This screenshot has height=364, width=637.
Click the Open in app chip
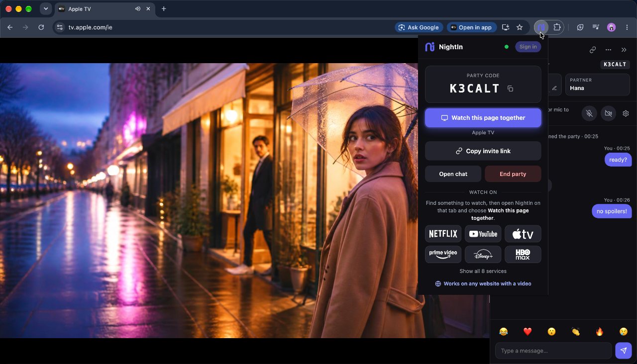point(471,27)
